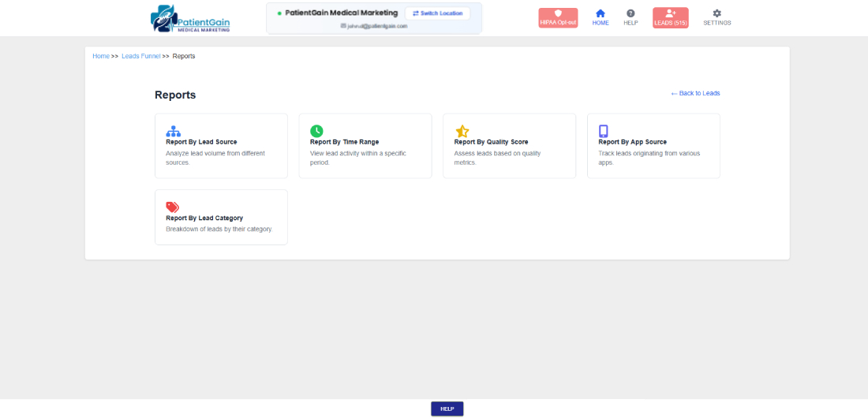Open Report By Time Range title

344,142
